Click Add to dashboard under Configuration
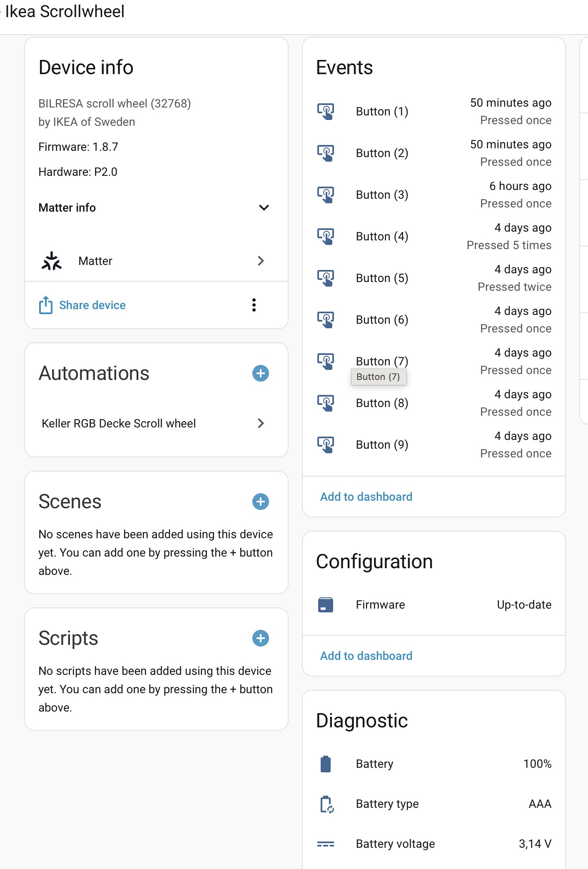Screen dimensions: 588x869 pyautogui.click(x=366, y=656)
